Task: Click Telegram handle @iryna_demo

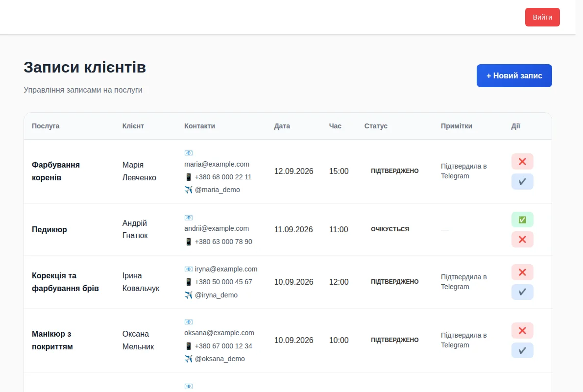Action: 216,295
